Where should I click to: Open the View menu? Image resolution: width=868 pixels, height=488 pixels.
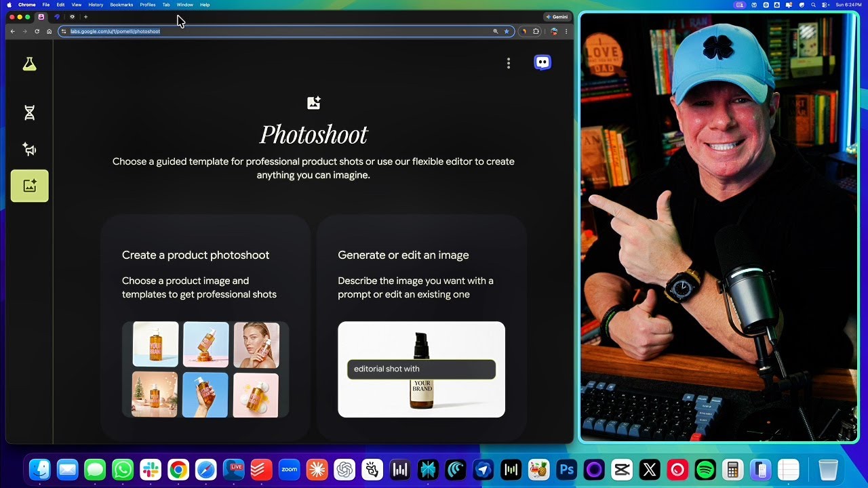click(77, 5)
